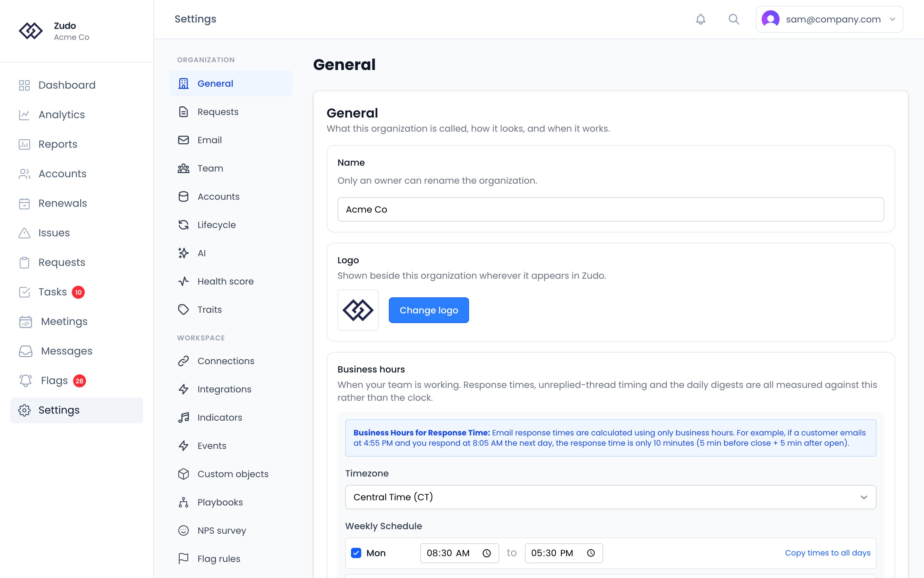Open Meetings in the main sidebar

point(76,321)
